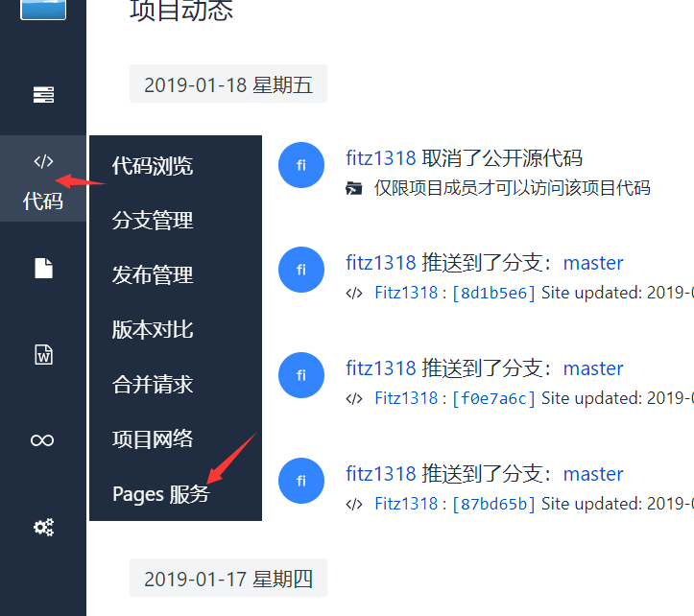Open the infinity continuous integration sidebar icon
This screenshot has height=616, width=694.
[42, 440]
